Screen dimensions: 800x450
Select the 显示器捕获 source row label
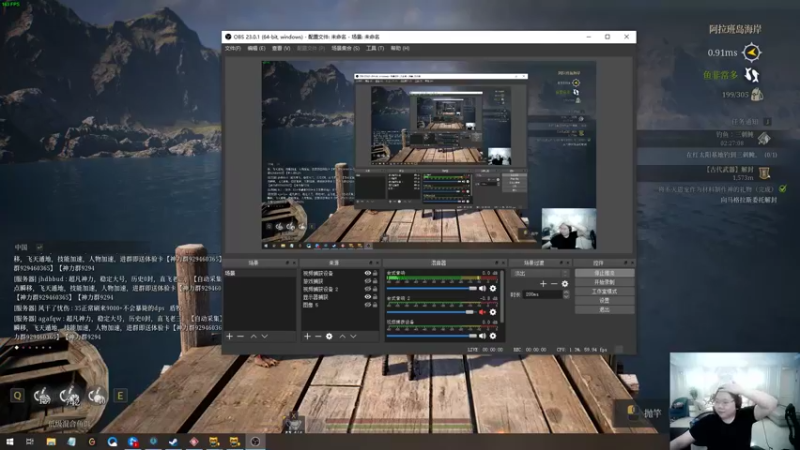click(x=315, y=297)
